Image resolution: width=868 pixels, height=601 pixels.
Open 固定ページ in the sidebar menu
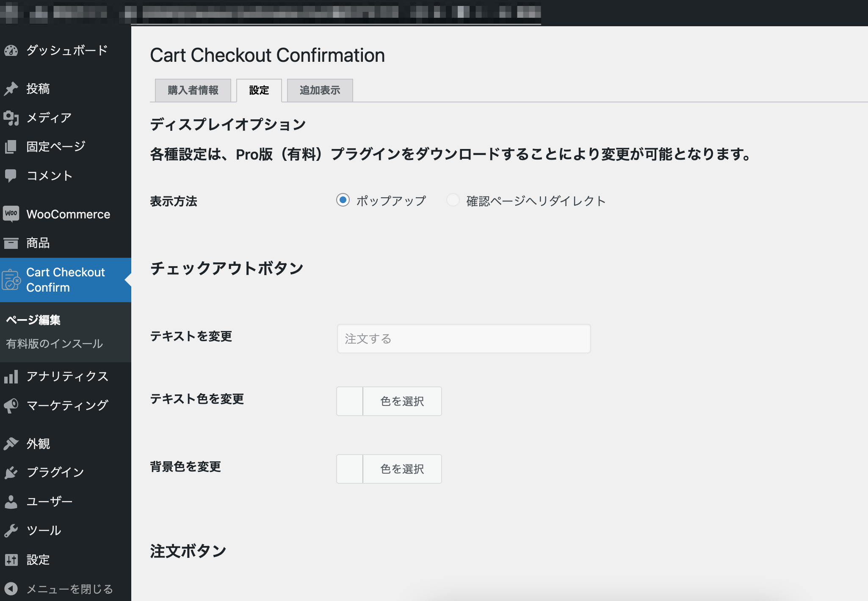pos(66,147)
